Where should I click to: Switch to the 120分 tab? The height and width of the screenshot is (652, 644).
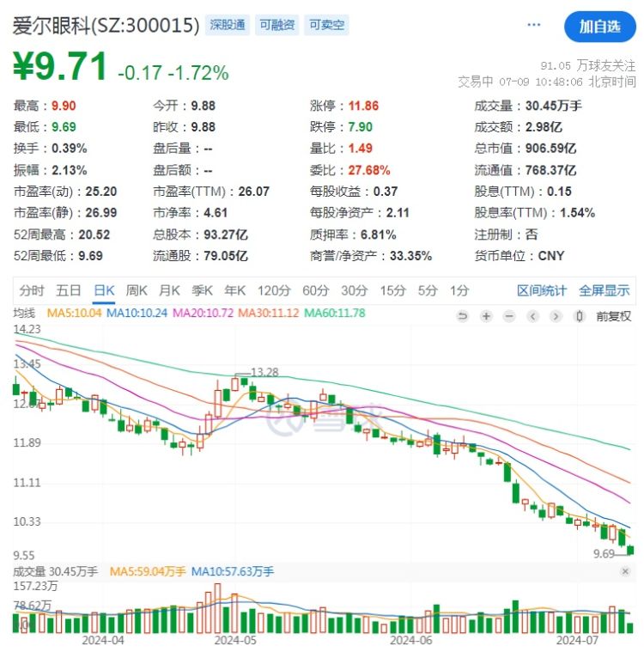coord(274,290)
